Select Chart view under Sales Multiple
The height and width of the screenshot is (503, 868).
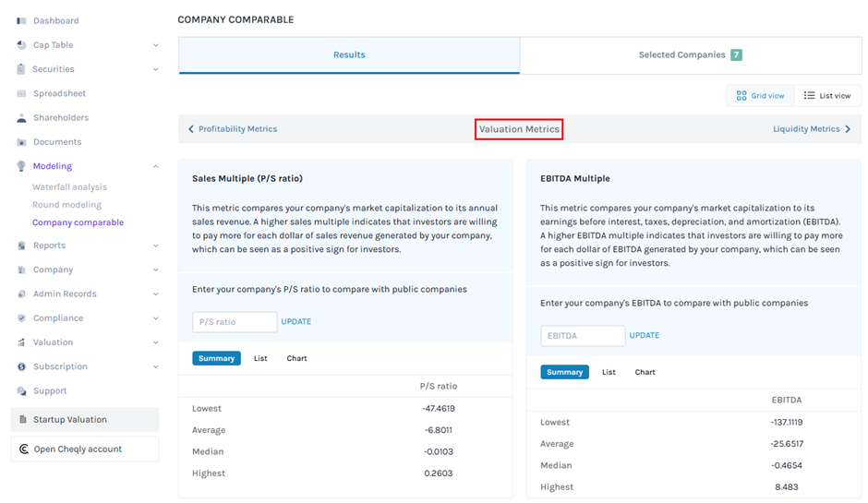coord(296,358)
